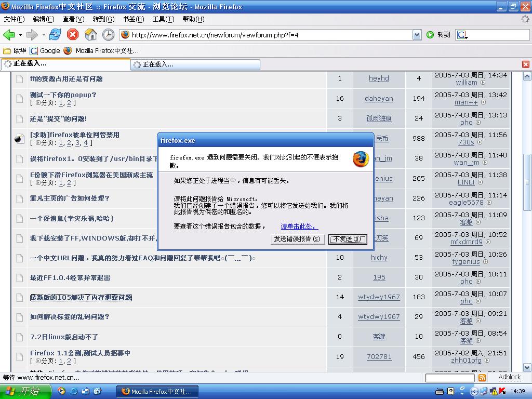Open thread 7.2日linux版启动不了
This screenshot has height=399, width=532.
64,337
